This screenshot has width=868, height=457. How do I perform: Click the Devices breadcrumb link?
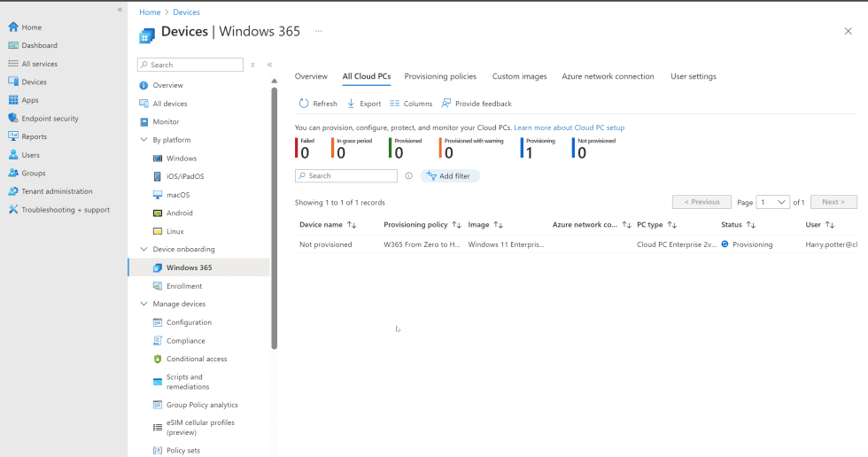tap(187, 12)
